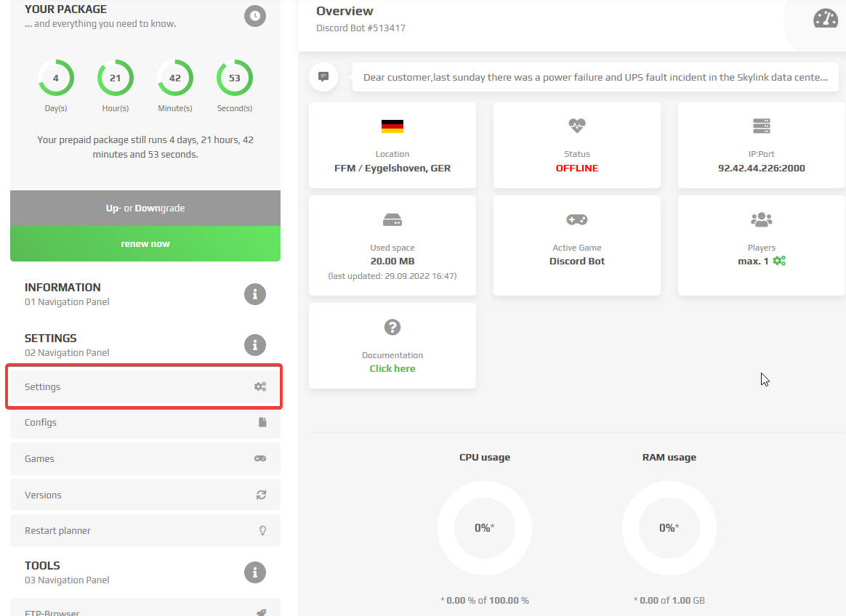Click the Settings panel info icon
This screenshot has width=846, height=616.
click(254, 344)
